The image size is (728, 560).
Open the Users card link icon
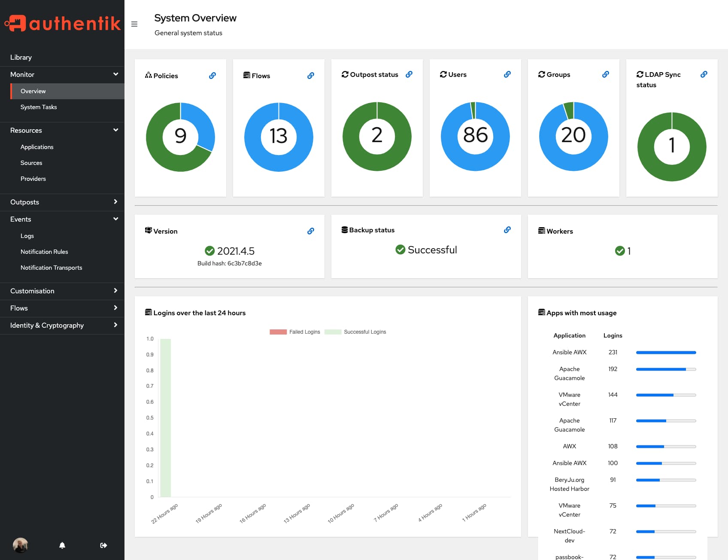point(507,74)
